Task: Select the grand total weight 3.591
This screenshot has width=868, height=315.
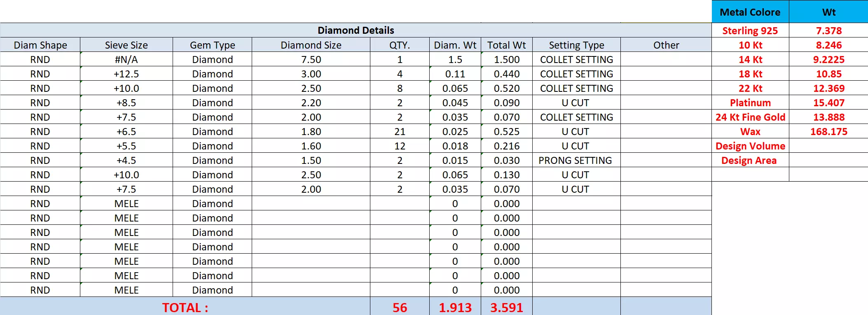Action: (506, 308)
